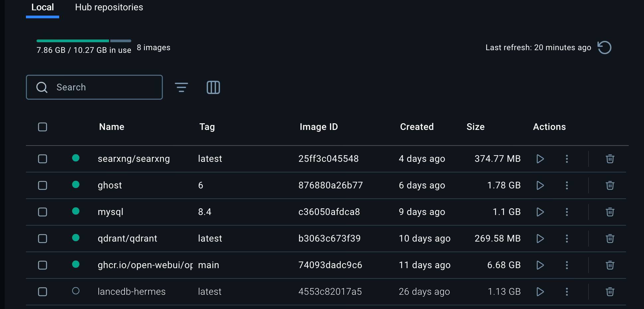This screenshot has width=644, height=309.
Task: Sort the table by Created header
Action: click(417, 127)
